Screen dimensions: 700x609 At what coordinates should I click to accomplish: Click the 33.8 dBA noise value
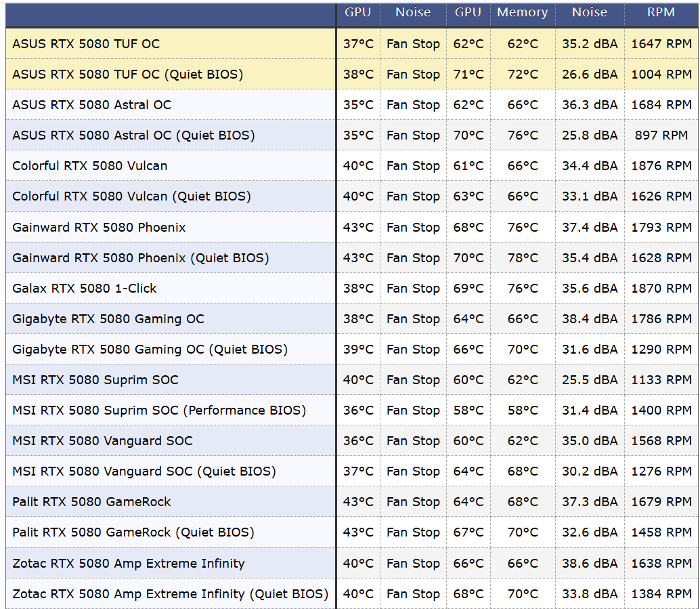click(590, 594)
